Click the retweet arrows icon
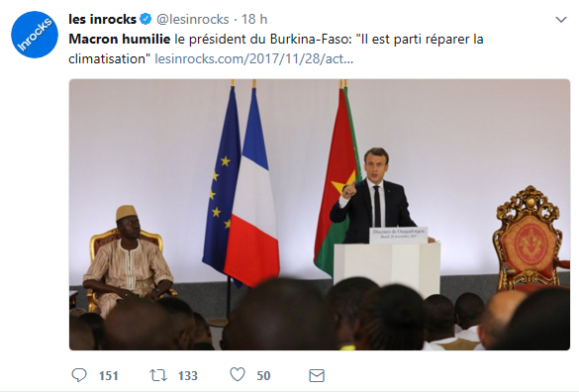This screenshot has width=579, height=392. [158, 375]
